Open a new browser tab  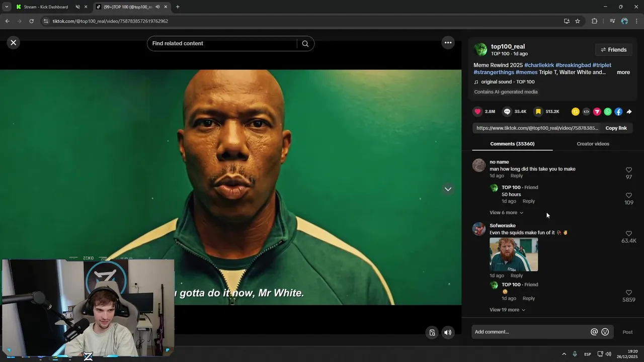tap(178, 7)
